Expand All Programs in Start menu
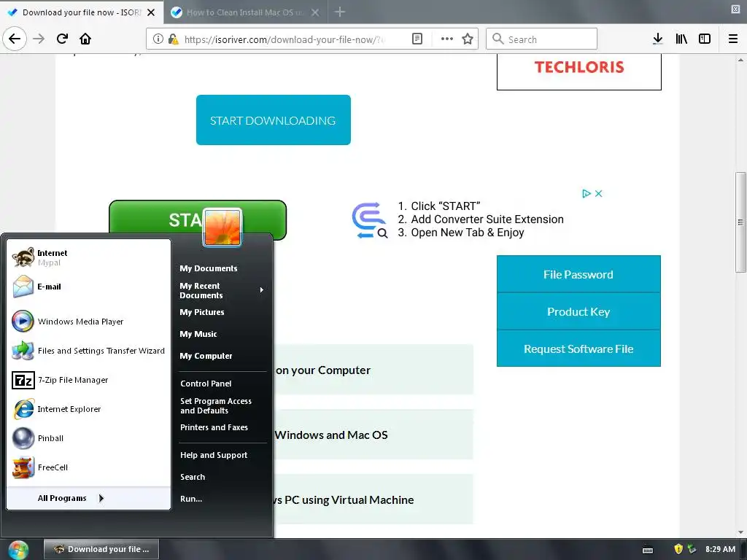 tap(88, 498)
